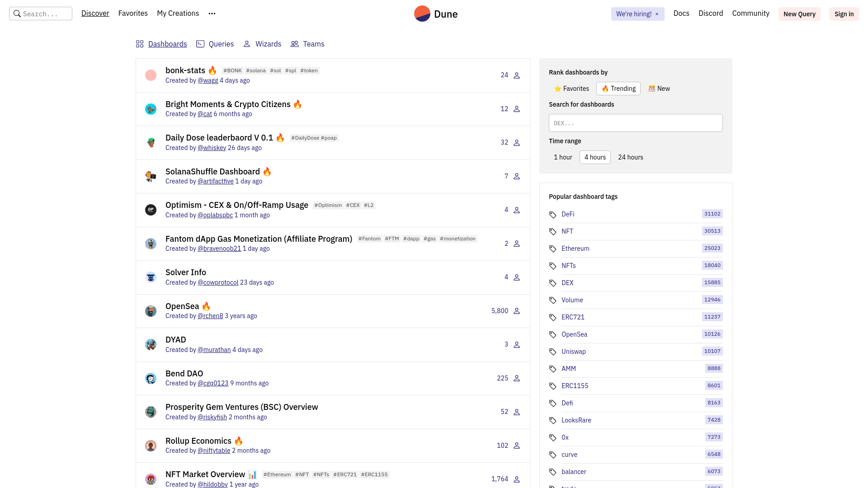Click the We're hiring! label
Screen dimensions: 868x488
tap(634, 14)
